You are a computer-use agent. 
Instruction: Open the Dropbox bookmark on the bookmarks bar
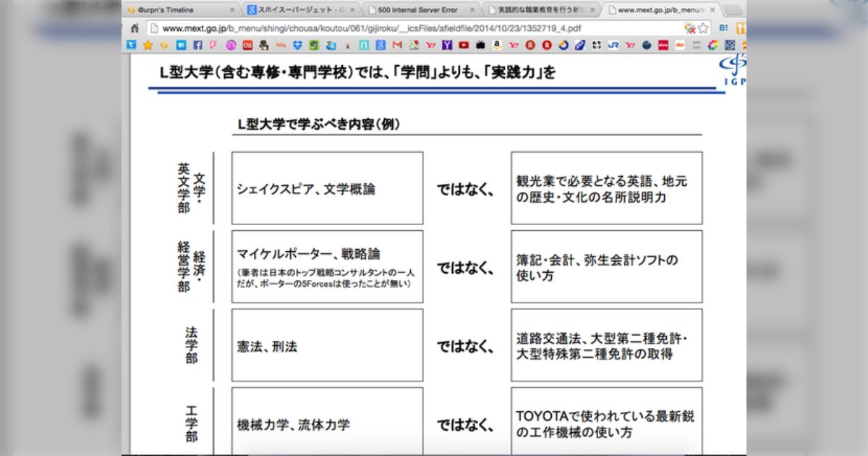297,45
